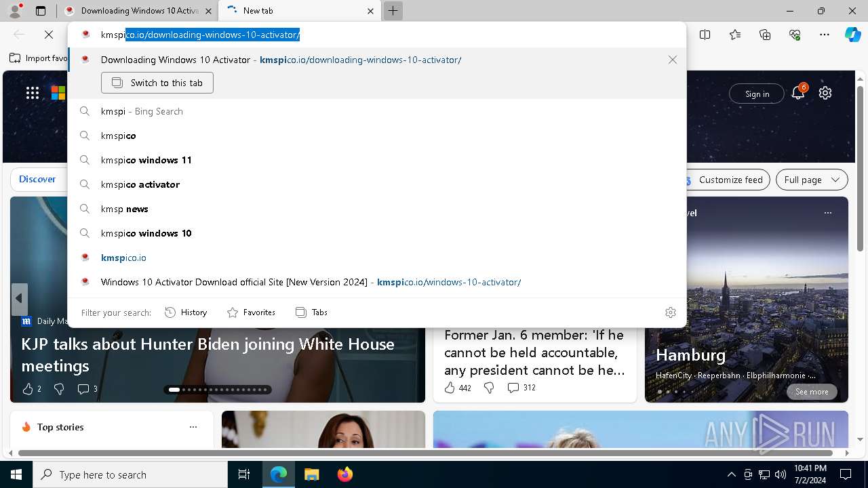
Task: Click the Switch to this tab button
Action: (157, 83)
